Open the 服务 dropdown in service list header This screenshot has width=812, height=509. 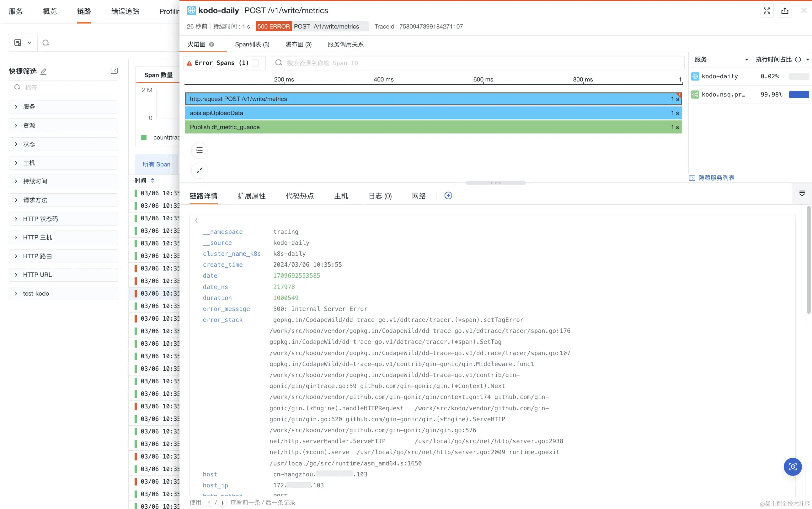[x=747, y=60]
